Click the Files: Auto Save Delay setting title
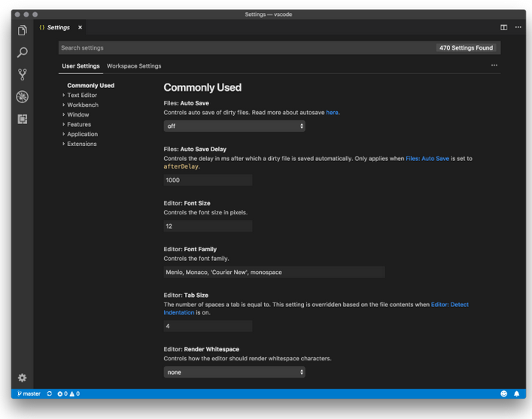This screenshot has height=419, width=532. (x=195, y=149)
